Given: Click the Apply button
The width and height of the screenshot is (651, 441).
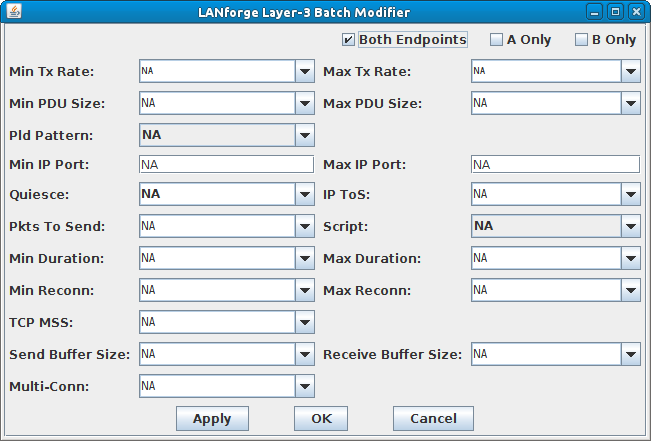Looking at the screenshot, I should click(212, 419).
